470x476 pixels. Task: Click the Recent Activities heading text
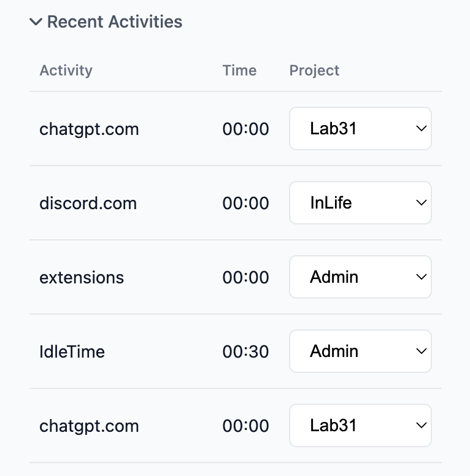point(115,22)
